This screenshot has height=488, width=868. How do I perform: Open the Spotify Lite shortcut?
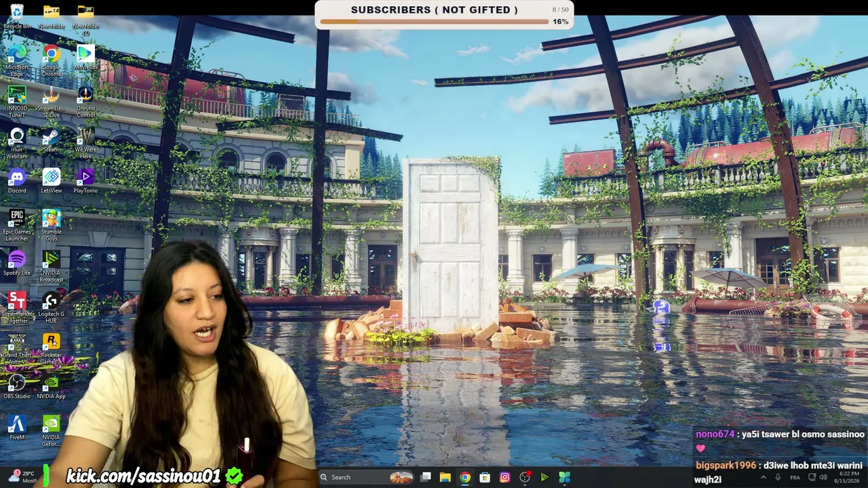pos(17,264)
